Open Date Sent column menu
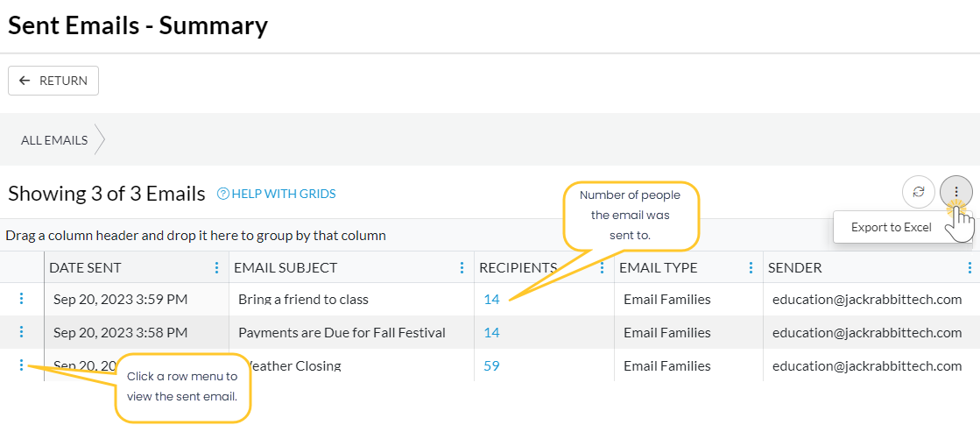The width and height of the screenshot is (980, 425). pyautogui.click(x=216, y=268)
